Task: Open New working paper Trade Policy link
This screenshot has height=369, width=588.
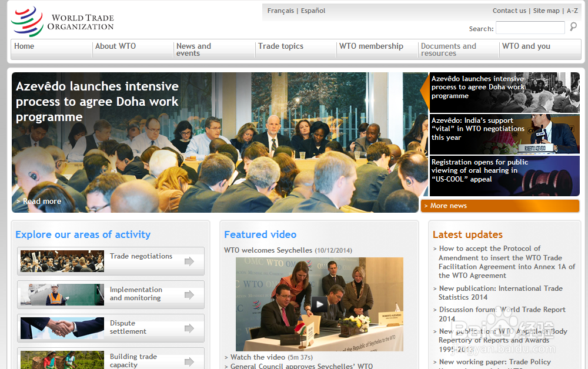Action: click(495, 362)
